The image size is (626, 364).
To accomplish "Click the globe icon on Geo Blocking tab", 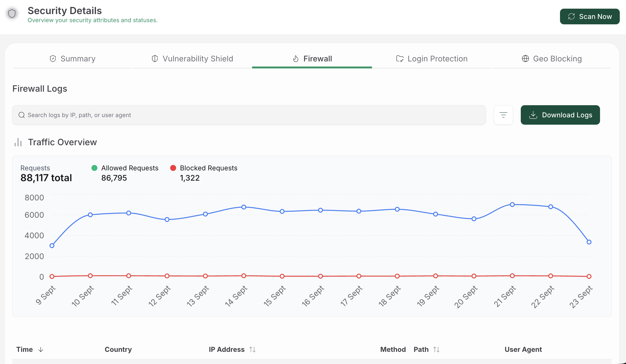I will [525, 59].
